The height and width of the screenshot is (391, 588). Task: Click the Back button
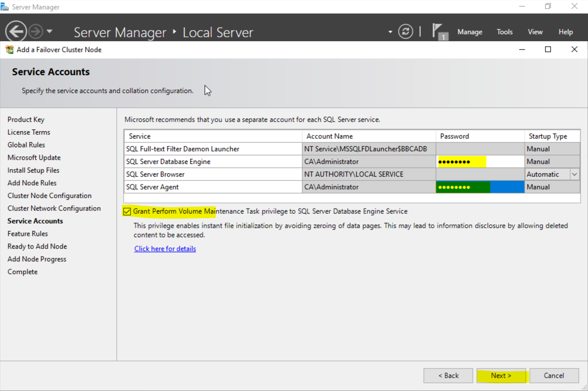point(448,376)
